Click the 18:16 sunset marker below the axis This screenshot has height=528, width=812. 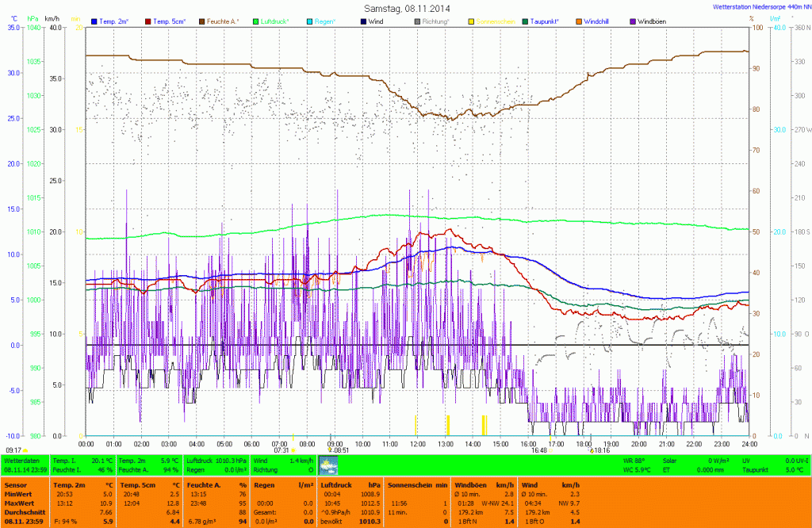click(599, 450)
